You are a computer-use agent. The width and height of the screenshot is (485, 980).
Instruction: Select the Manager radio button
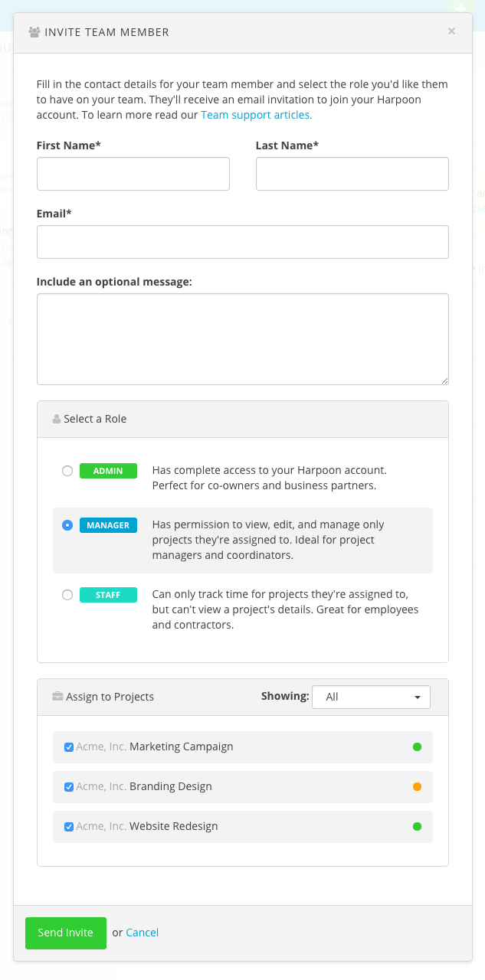67,525
